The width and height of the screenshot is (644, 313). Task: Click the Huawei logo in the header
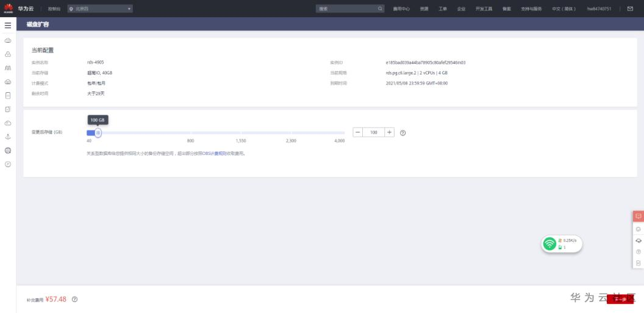click(9, 8)
